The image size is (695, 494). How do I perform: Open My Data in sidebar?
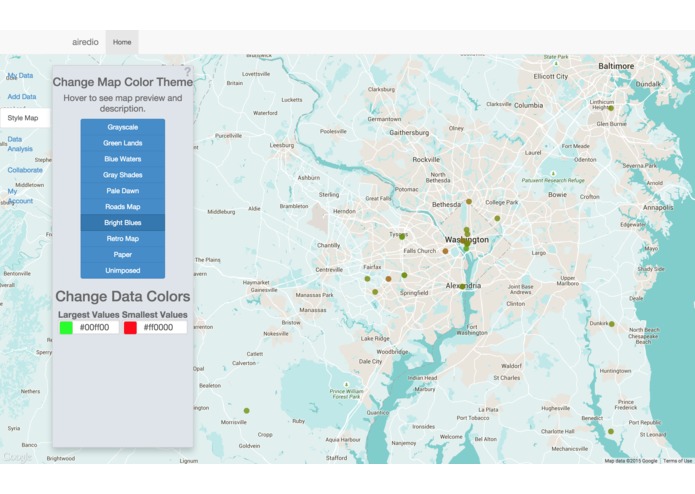click(20, 75)
